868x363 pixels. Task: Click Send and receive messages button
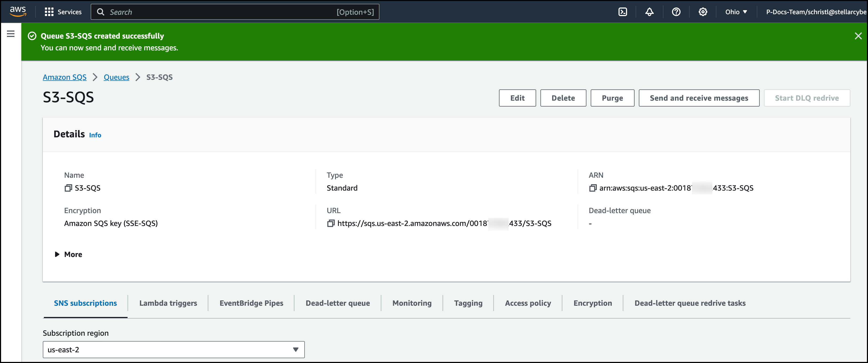click(x=698, y=98)
